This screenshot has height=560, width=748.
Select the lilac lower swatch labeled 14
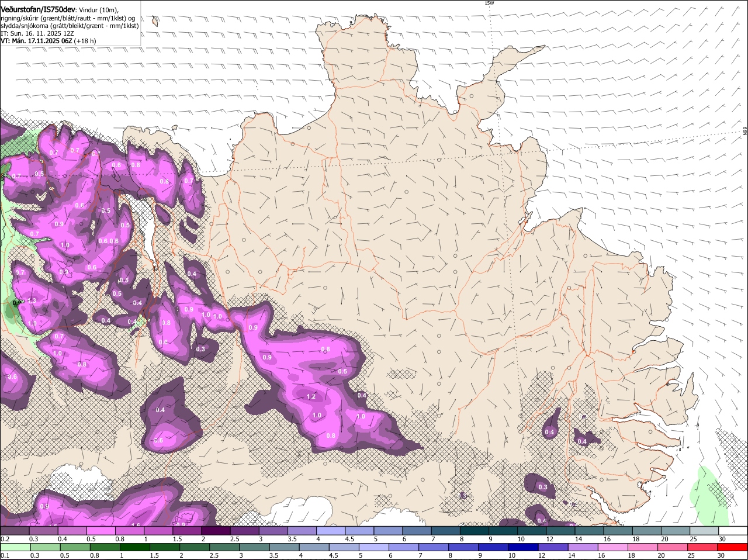click(x=583, y=548)
